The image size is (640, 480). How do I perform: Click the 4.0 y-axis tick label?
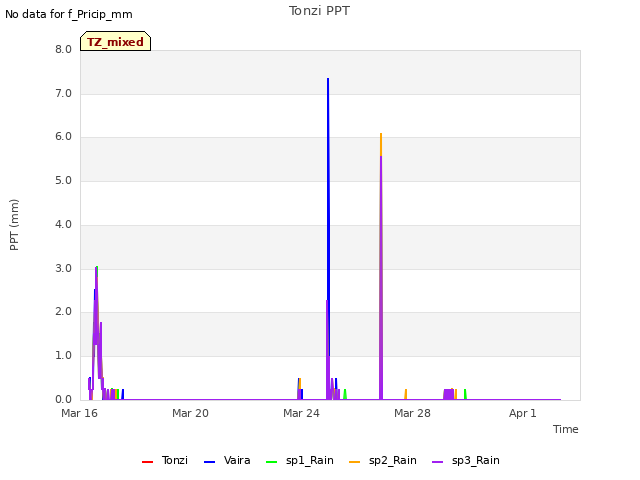[63, 224]
